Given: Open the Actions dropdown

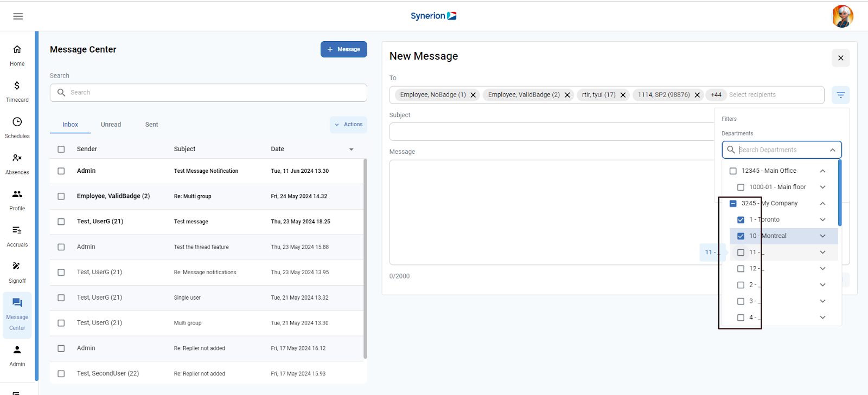Looking at the screenshot, I should [348, 125].
